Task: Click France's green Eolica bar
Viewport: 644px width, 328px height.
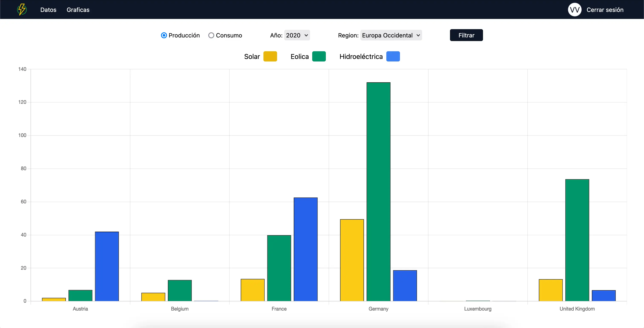Action: pyautogui.click(x=279, y=268)
